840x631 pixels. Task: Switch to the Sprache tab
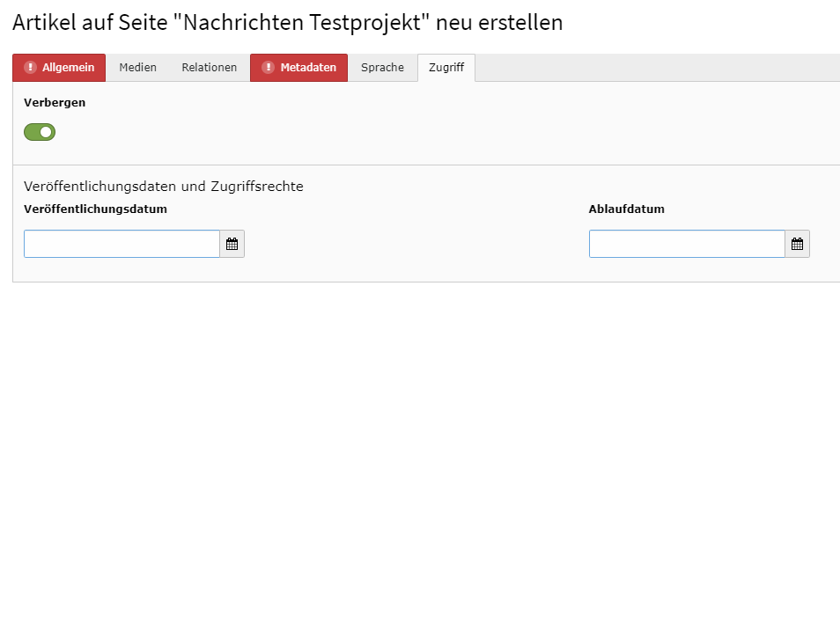pyautogui.click(x=382, y=68)
